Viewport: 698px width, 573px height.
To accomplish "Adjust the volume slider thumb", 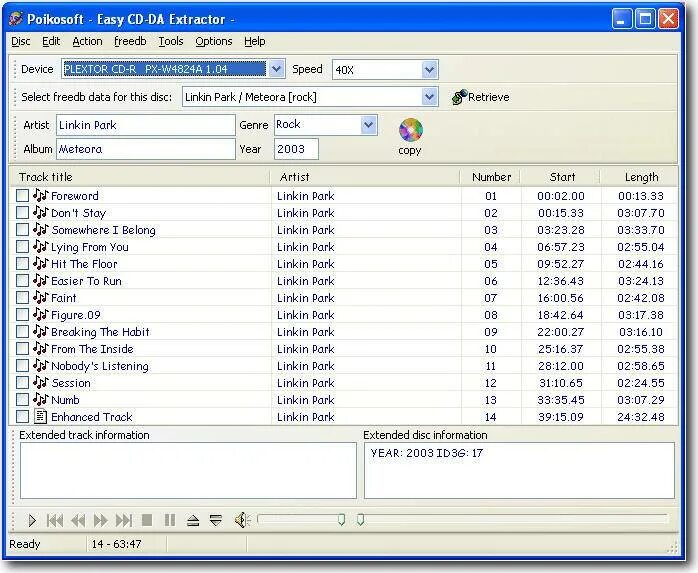I will click(x=341, y=520).
